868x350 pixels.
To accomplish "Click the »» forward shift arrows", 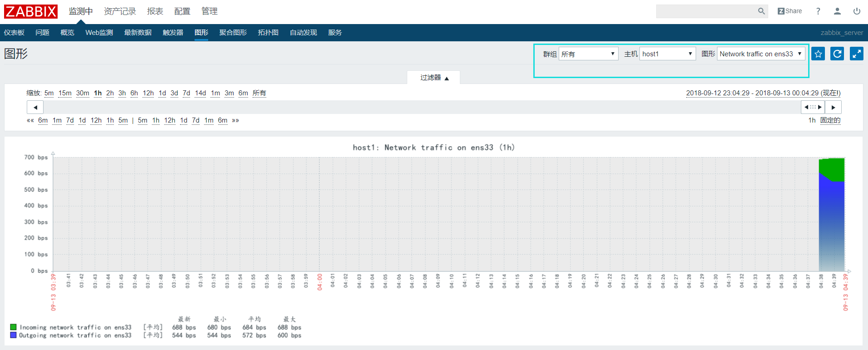I will 235,120.
